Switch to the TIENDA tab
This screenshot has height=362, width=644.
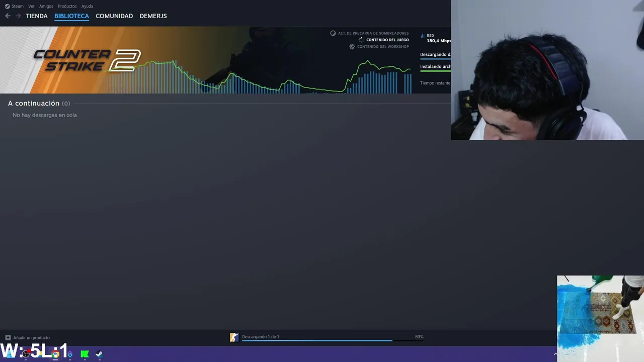coord(37,16)
